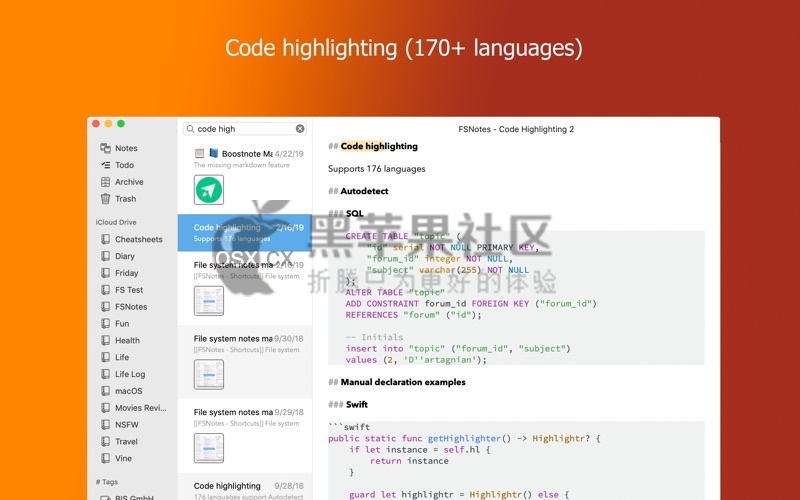Viewport: 800px width, 500px height.
Task: Click the green paper plane thumbnail
Action: point(209,190)
